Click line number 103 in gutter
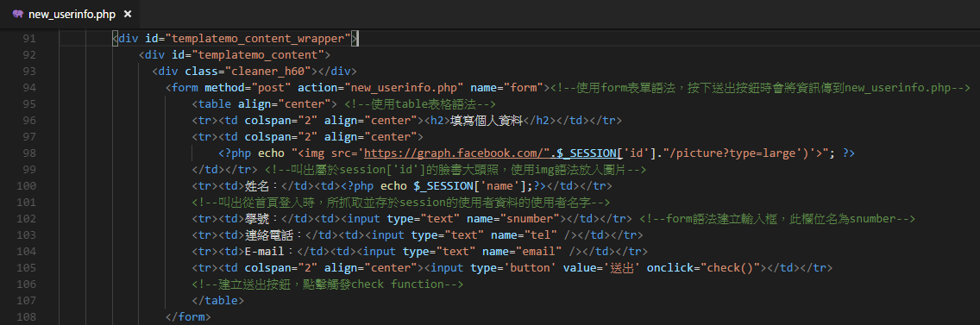Image resolution: width=980 pixels, height=325 pixels. coord(26,235)
